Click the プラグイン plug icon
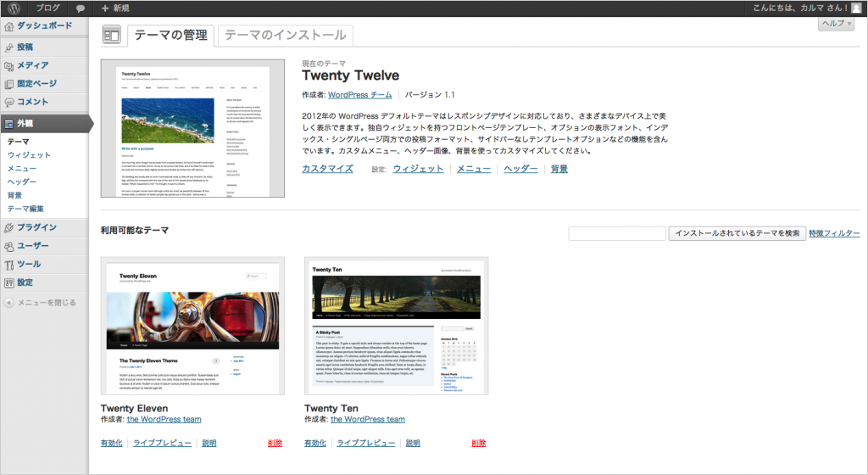This screenshot has height=475, width=868. point(8,228)
